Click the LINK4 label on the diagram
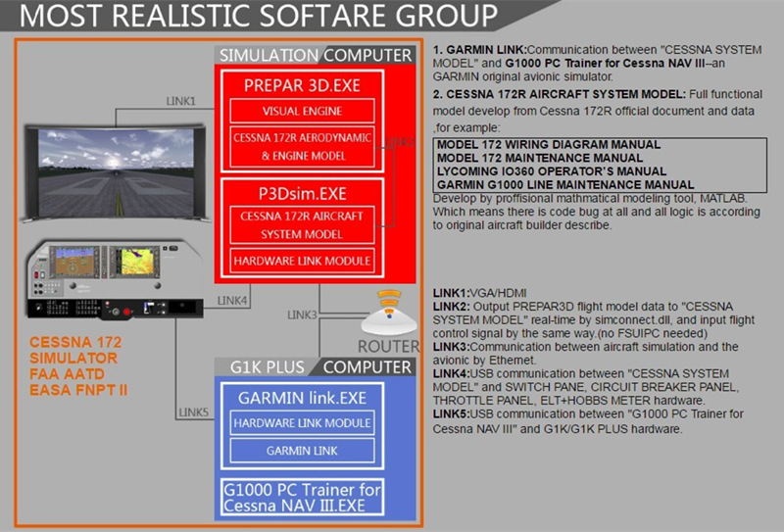Viewport: 784px width, 532px height. click(232, 301)
